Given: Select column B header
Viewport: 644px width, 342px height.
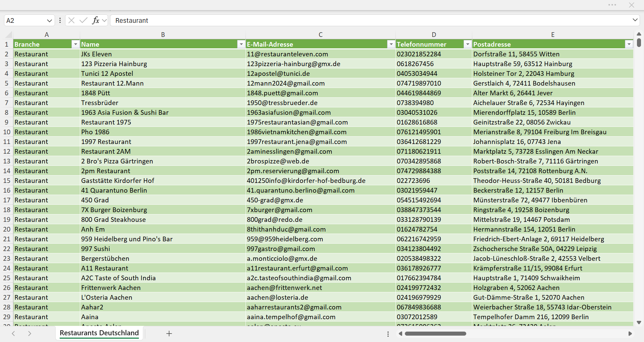Looking at the screenshot, I should point(163,35).
